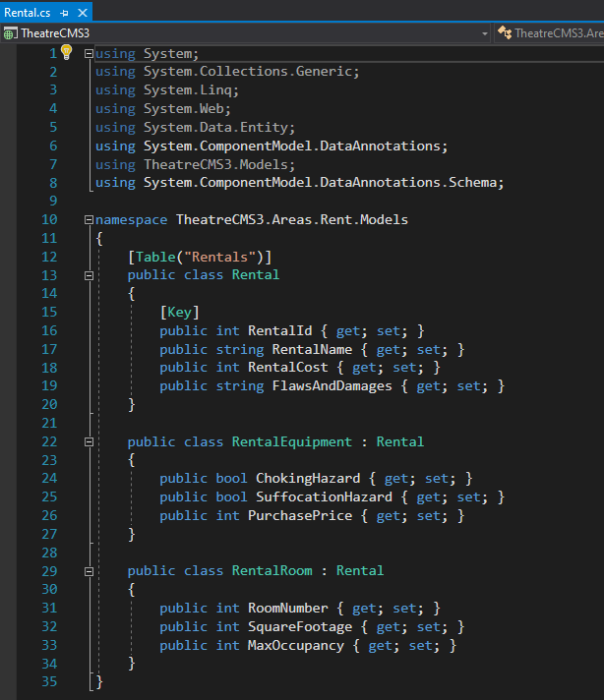Click System.Collections.Generic on line 2
Image resolution: width=604 pixels, height=700 pixels.
[x=248, y=72]
